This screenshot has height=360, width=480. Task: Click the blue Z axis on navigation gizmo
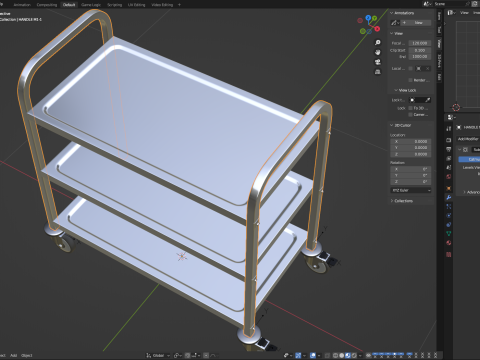click(368, 18)
